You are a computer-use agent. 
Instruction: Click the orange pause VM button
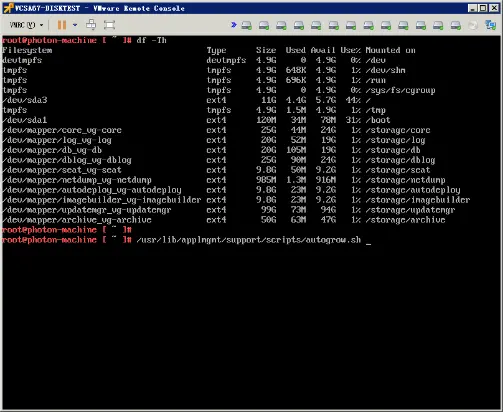(x=62, y=25)
